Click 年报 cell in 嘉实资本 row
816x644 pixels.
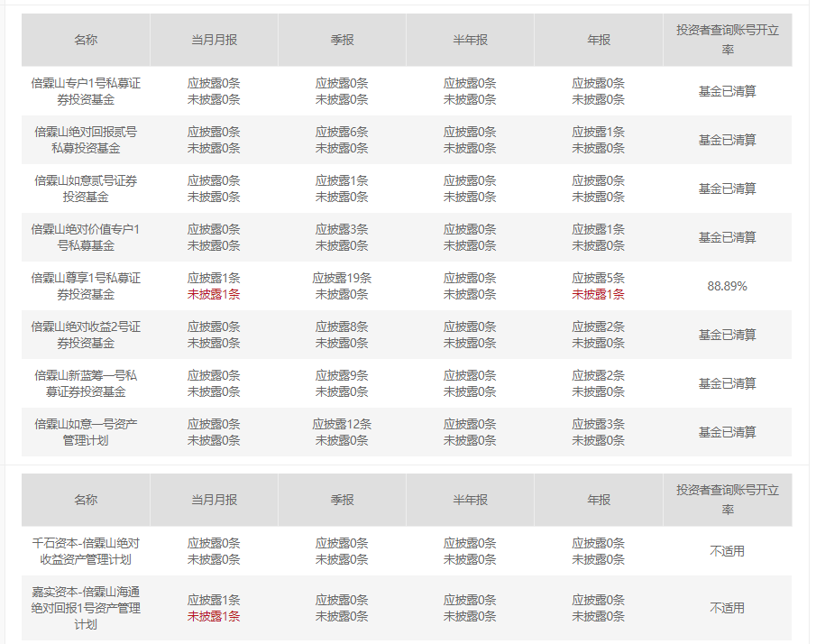click(599, 608)
